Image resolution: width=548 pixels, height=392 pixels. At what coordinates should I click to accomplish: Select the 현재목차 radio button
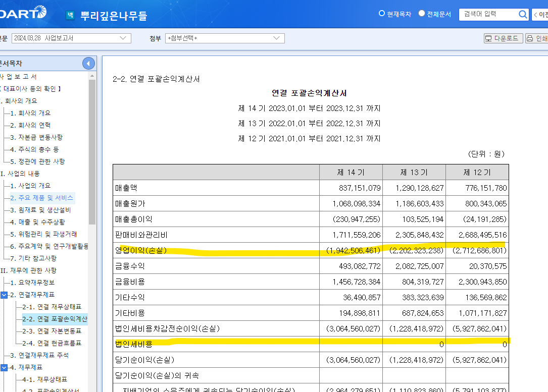pos(382,13)
